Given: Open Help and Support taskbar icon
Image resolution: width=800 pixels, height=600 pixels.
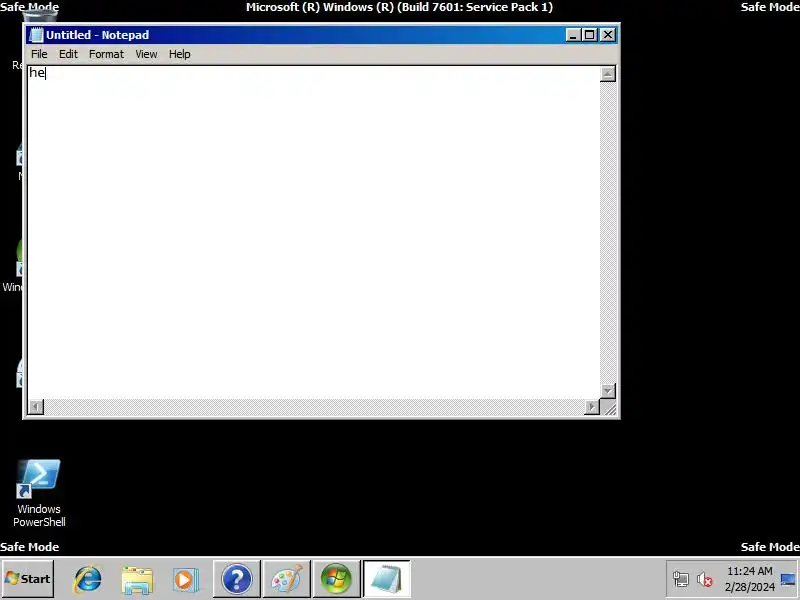Looking at the screenshot, I should coord(236,579).
